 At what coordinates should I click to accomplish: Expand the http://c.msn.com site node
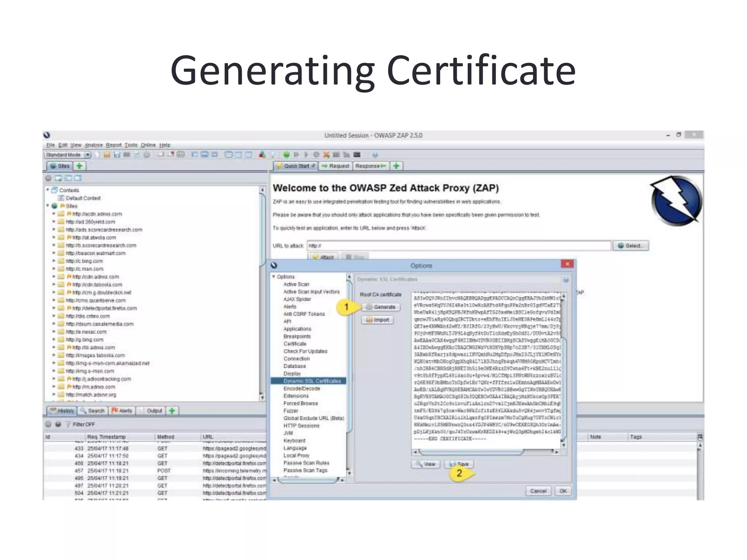pyautogui.click(x=54, y=269)
